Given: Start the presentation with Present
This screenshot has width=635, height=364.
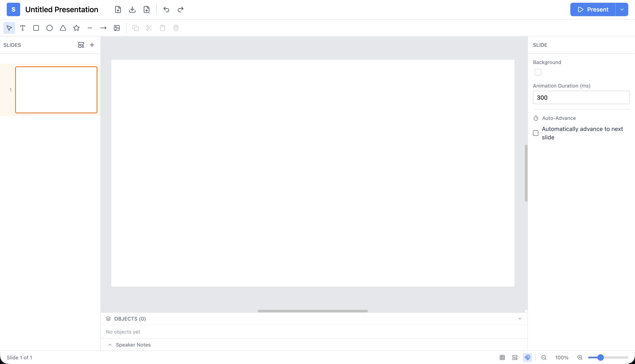Looking at the screenshot, I should 593,9.
